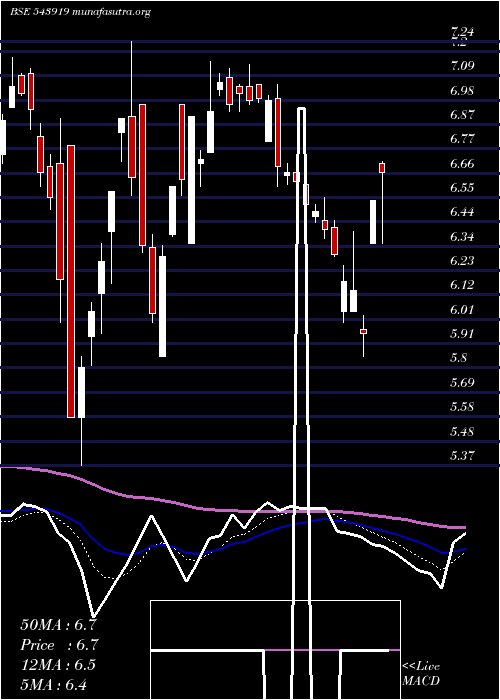The width and height of the screenshot is (500, 700).
Task: Click the 5.69 price level label
Action: tap(462, 383)
